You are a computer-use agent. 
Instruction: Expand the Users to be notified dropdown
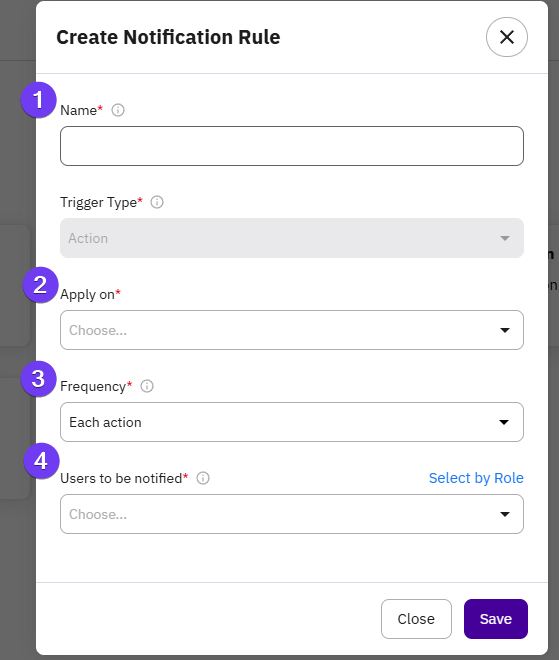292,514
